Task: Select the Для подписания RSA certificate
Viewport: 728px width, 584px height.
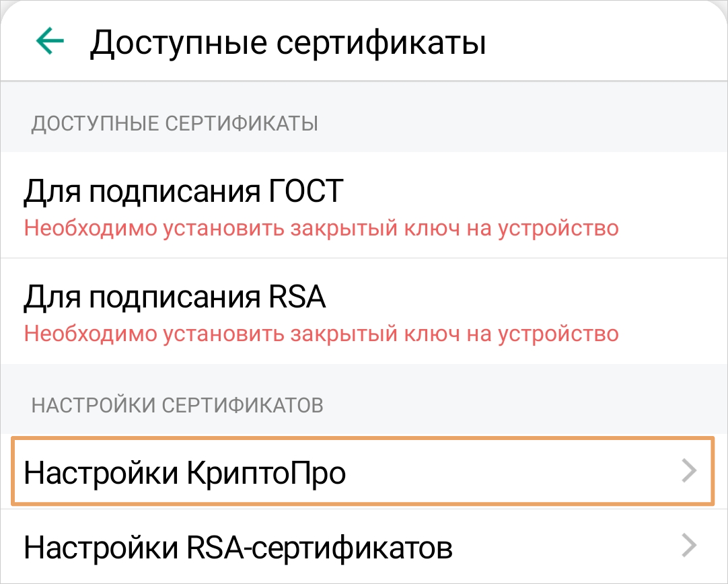Action: 174,297
